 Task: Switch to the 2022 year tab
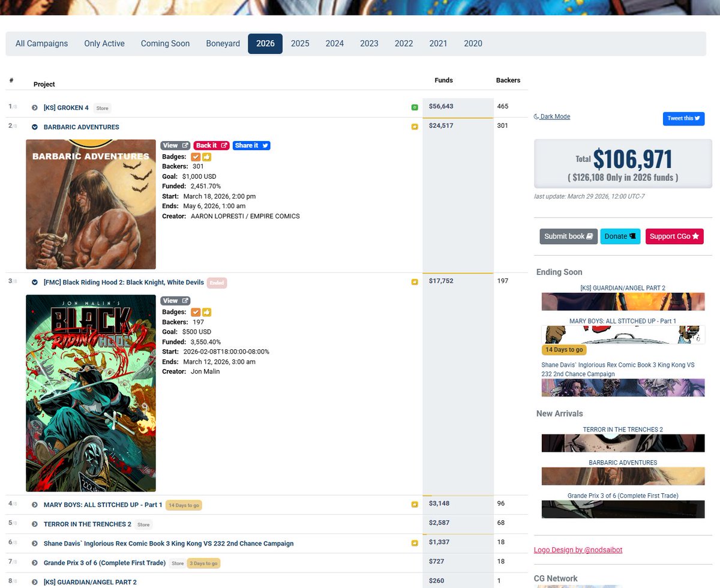(404, 44)
